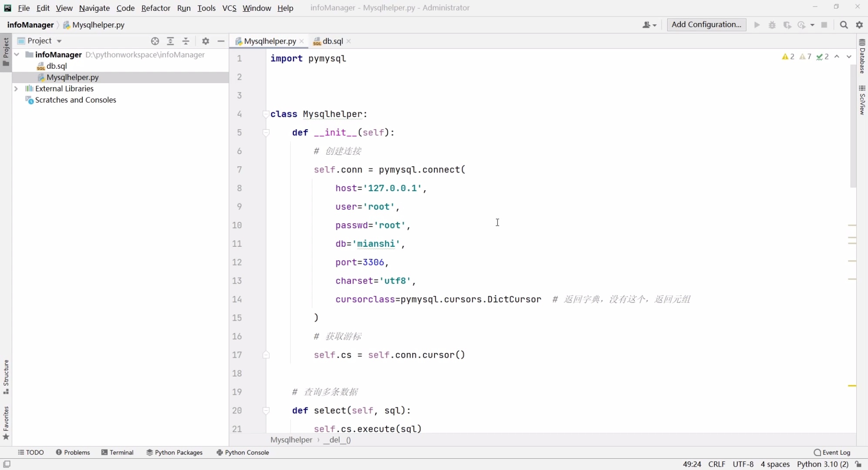Click the Search Everywhere magnifier icon
Image resolution: width=868 pixels, height=470 pixels.
click(844, 25)
